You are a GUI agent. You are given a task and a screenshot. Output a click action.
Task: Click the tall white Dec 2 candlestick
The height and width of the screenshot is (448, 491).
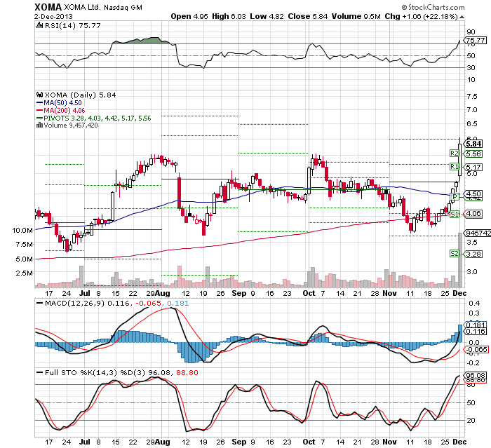459,160
